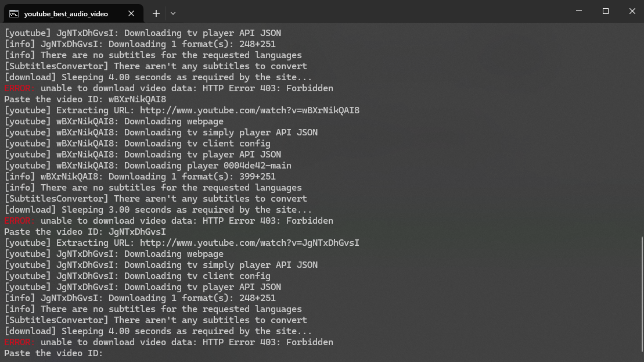
Task: Open a new terminal tab
Action: pos(156,13)
